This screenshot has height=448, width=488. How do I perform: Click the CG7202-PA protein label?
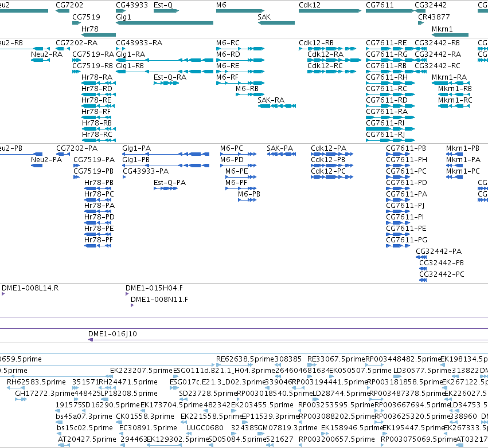(x=77, y=148)
